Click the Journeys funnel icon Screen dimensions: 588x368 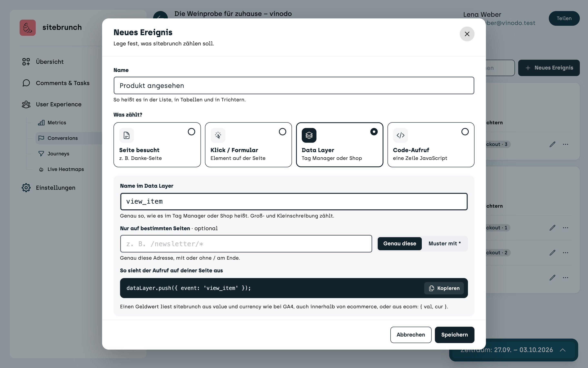[41, 154]
